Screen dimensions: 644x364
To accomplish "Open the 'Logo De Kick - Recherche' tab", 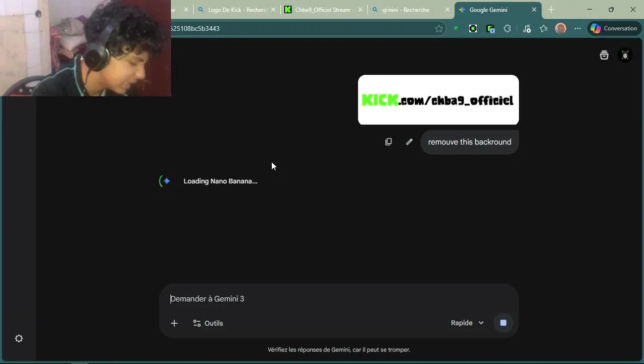I will (x=236, y=10).
